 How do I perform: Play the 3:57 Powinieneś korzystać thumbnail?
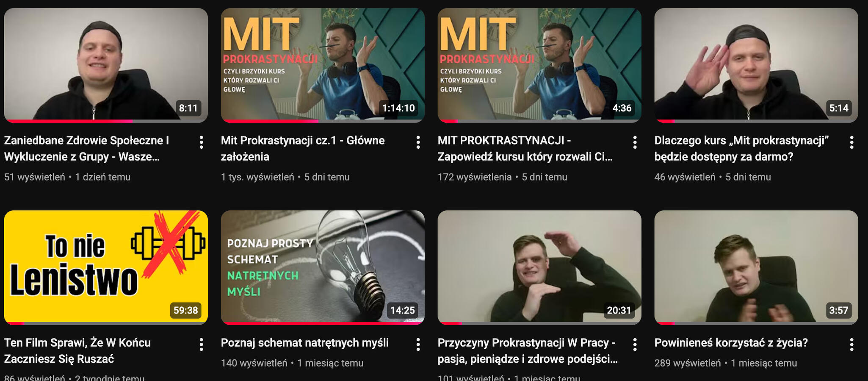tap(756, 267)
